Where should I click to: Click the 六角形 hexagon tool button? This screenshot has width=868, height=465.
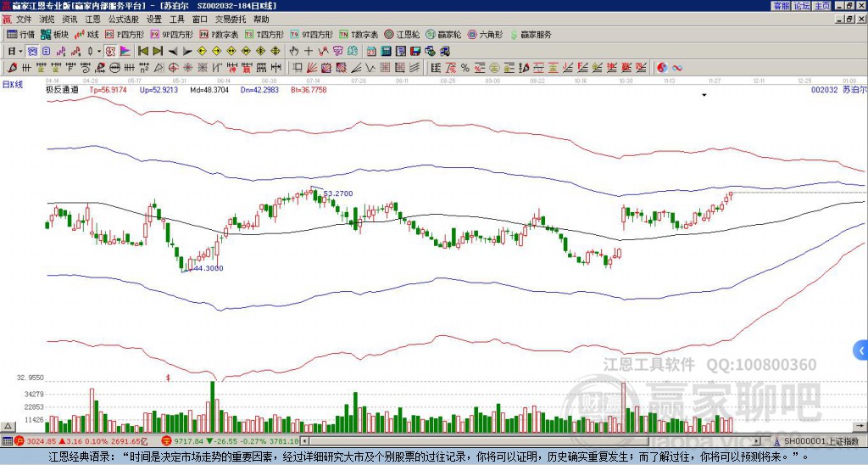[x=486, y=35]
